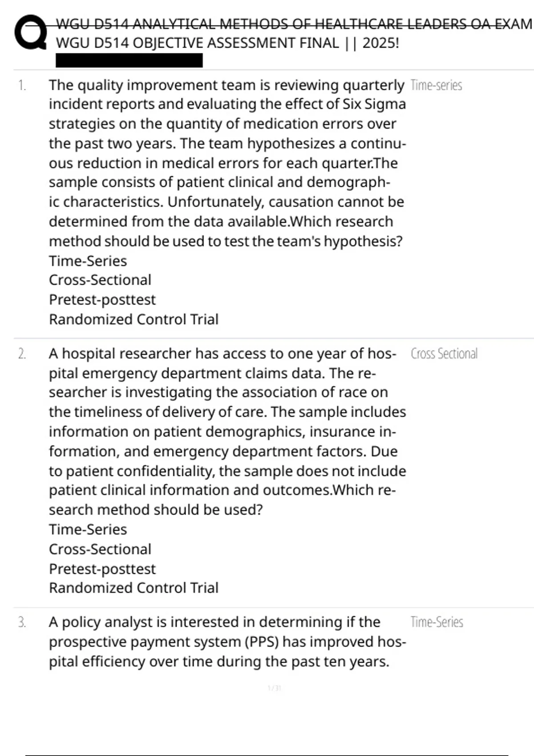Image resolution: width=534 pixels, height=756 pixels.
Task: Click question number 1 marker
Action: coord(22,85)
